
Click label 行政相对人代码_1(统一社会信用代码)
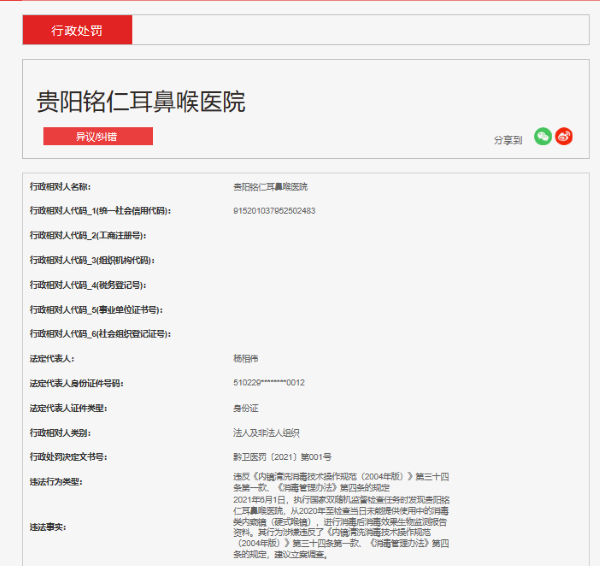pos(101,211)
